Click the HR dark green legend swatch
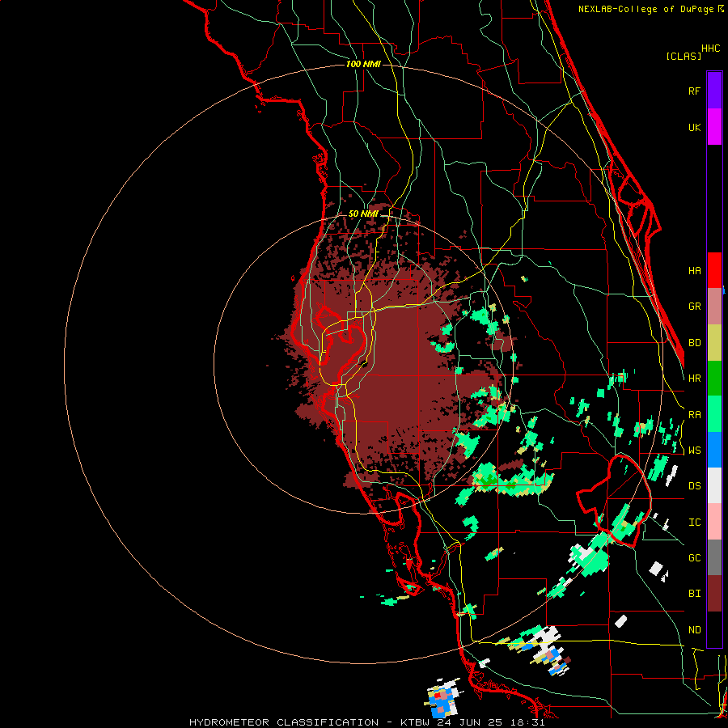 click(714, 379)
